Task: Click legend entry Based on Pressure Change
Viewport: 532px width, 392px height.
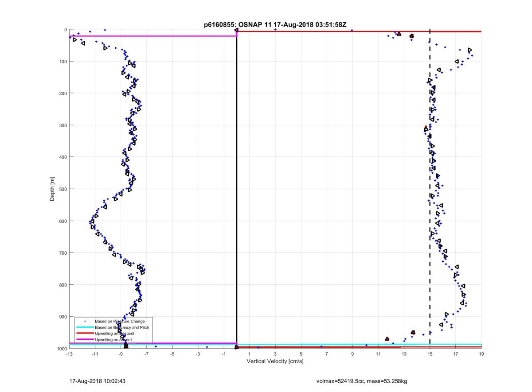Action: (x=120, y=321)
